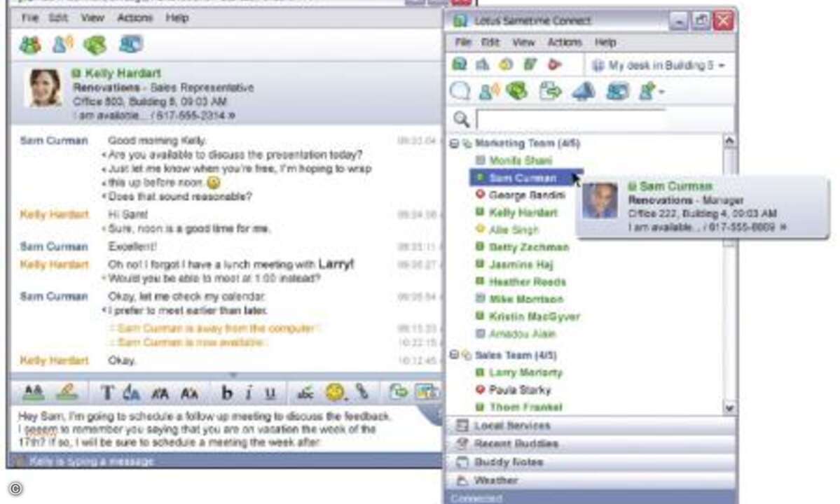Click the speech bubble icon in Sametime Connect
Screen dimensions: 840x504
[460, 91]
